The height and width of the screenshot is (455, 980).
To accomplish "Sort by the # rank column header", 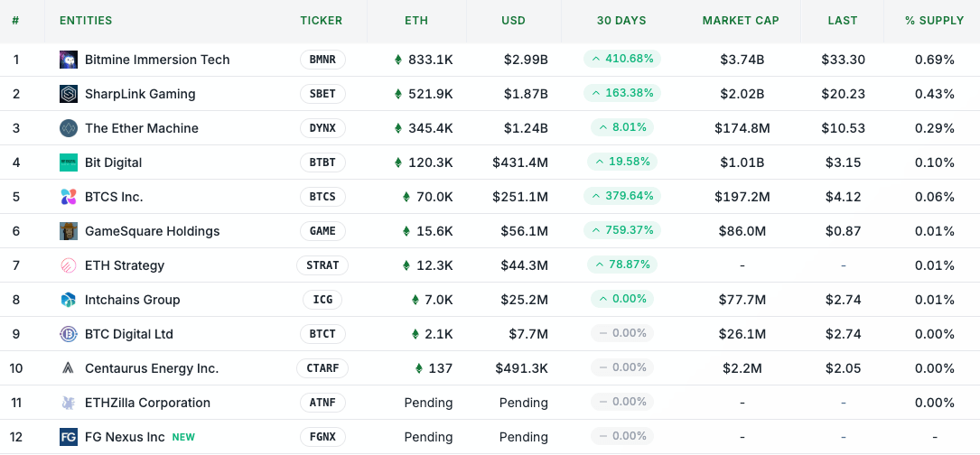I will 15,21.
